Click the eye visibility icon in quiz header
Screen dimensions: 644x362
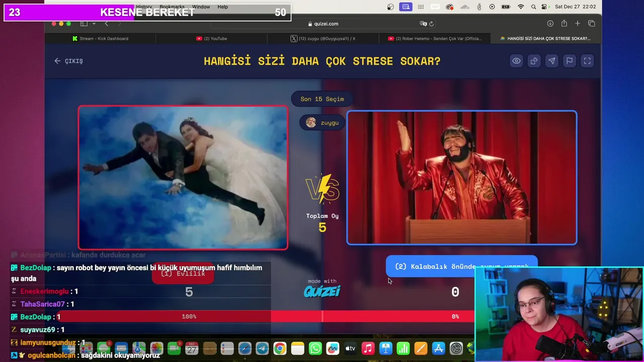click(516, 61)
